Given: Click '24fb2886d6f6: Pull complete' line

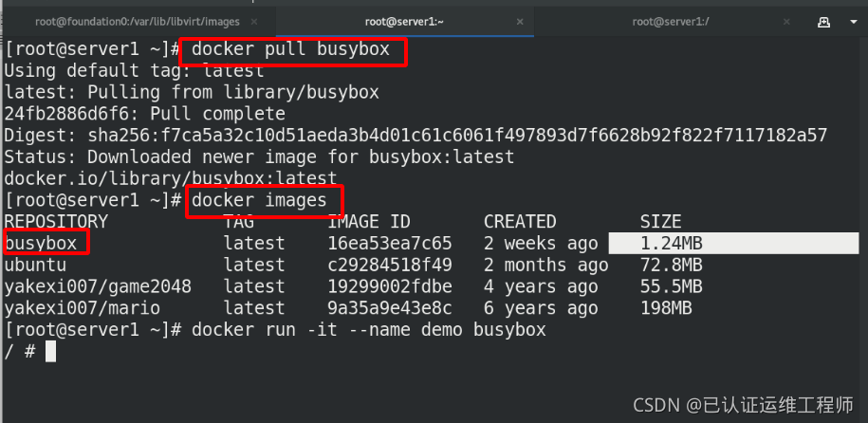Looking at the screenshot, I should pyautogui.click(x=145, y=114).
